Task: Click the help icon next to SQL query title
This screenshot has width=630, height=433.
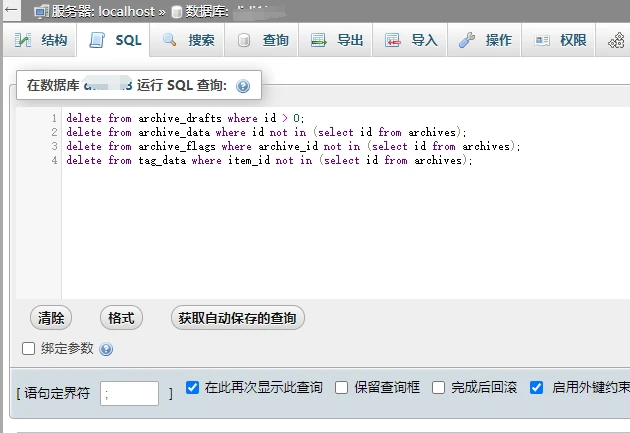Action: [242, 86]
